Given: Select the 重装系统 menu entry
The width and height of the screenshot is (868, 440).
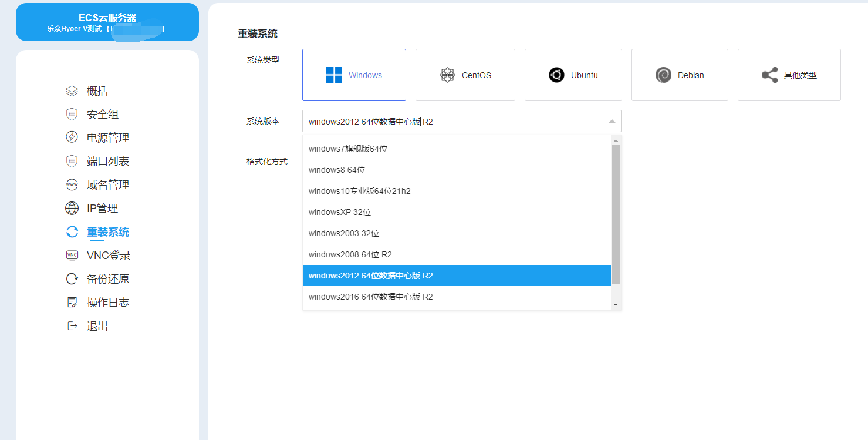Looking at the screenshot, I should pos(108,232).
